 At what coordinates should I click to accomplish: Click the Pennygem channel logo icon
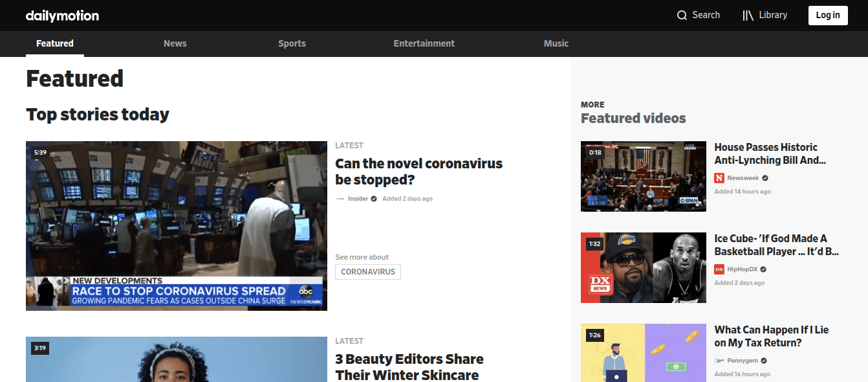[x=719, y=361]
